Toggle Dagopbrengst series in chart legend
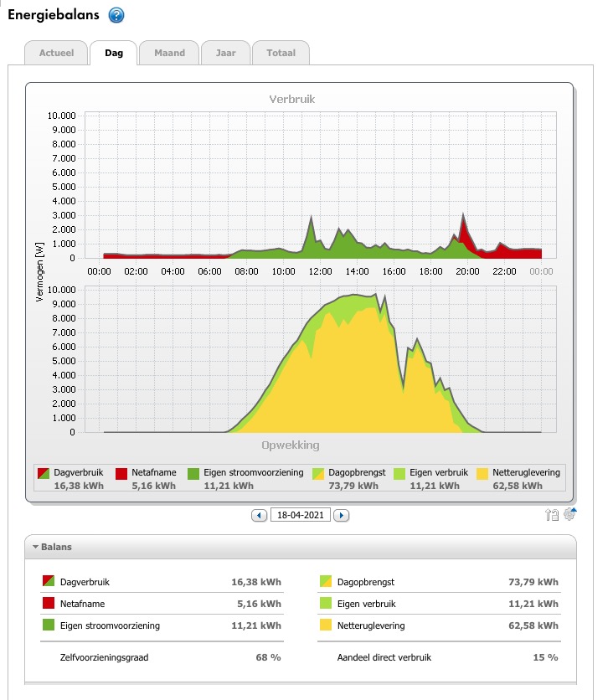 319,473
